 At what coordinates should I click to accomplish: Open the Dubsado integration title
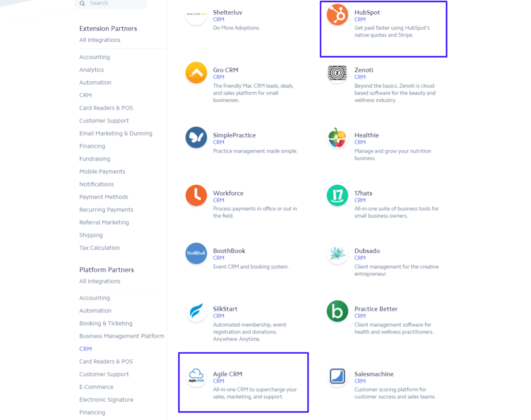(367, 251)
